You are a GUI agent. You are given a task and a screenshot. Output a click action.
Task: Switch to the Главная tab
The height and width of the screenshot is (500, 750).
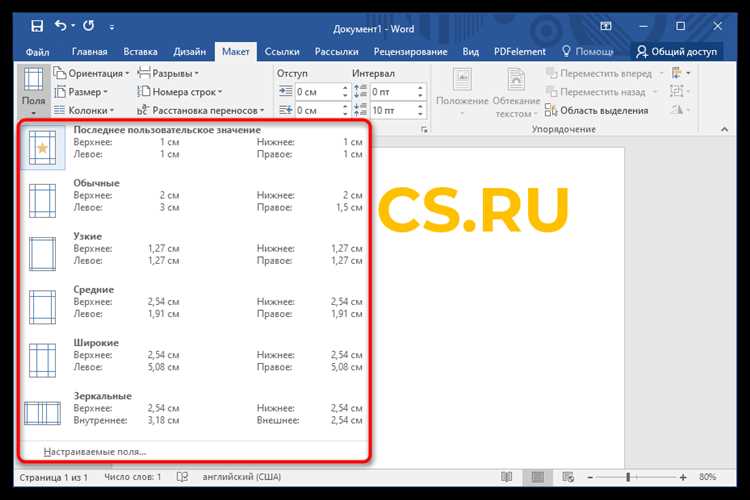(89, 52)
